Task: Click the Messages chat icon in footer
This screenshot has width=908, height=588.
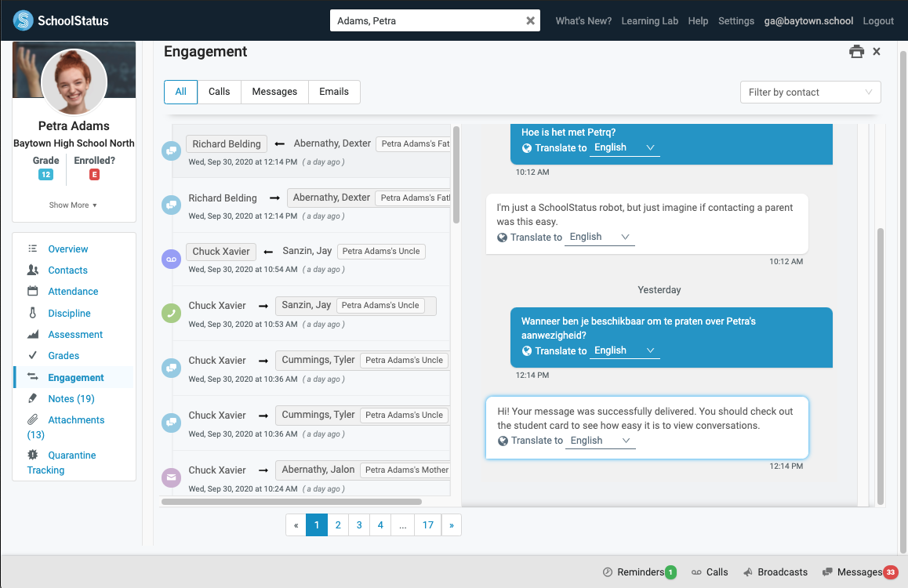Action: pyautogui.click(x=827, y=572)
